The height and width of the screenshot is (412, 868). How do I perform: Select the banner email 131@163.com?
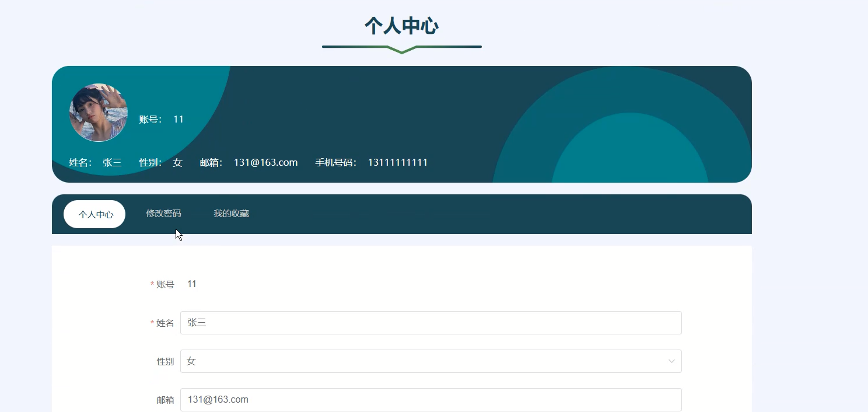tap(265, 163)
